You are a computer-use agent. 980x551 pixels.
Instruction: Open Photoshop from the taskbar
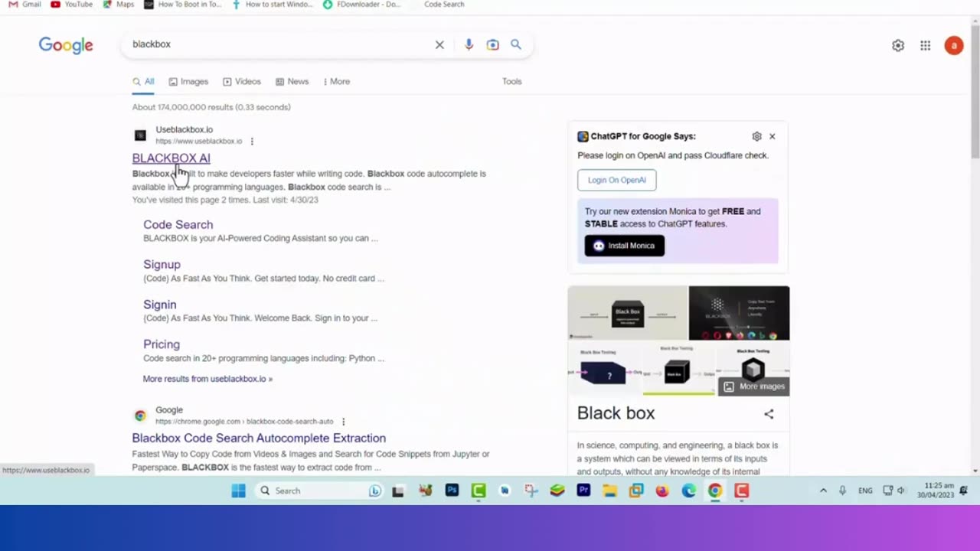pos(452,491)
